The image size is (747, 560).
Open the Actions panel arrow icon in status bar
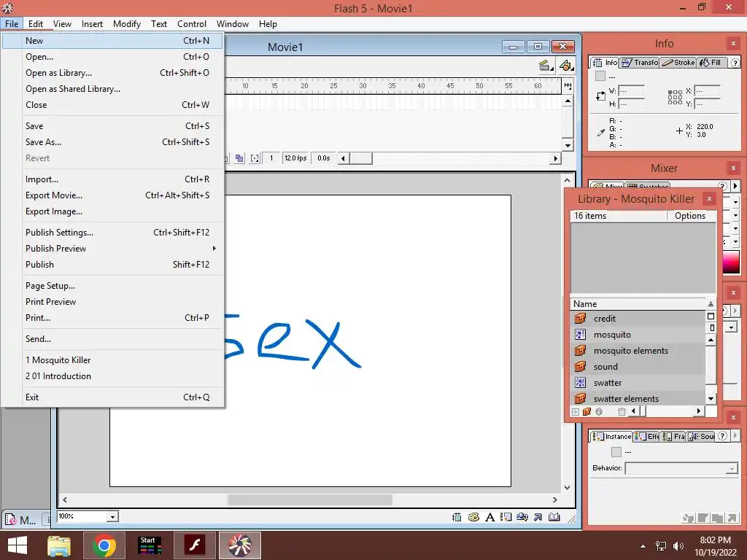point(538,517)
